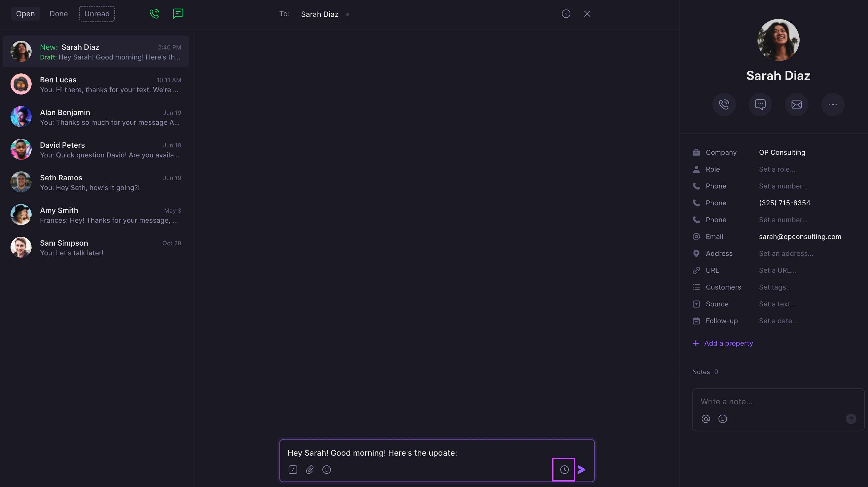
Task: Select the Open tab
Action: pos(25,13)
